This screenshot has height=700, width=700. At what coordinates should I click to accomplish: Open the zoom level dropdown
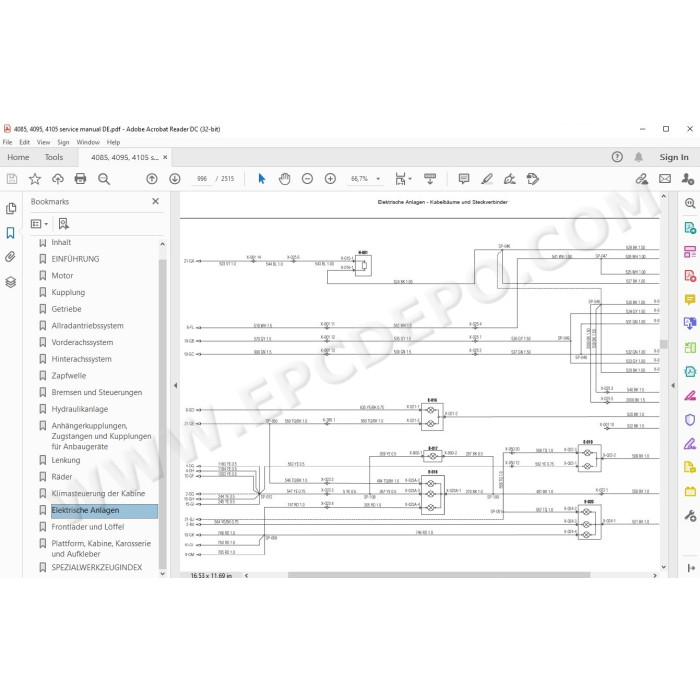point(378,179)
